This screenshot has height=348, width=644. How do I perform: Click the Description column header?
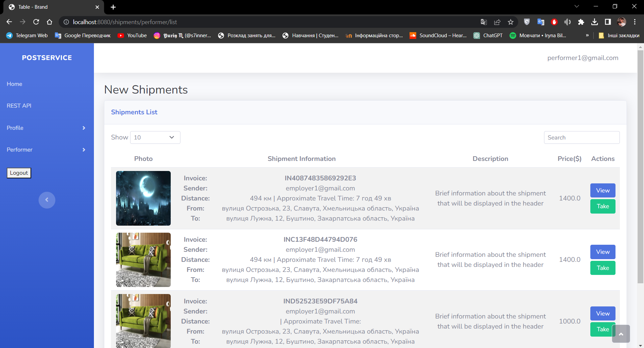point(490,159)
